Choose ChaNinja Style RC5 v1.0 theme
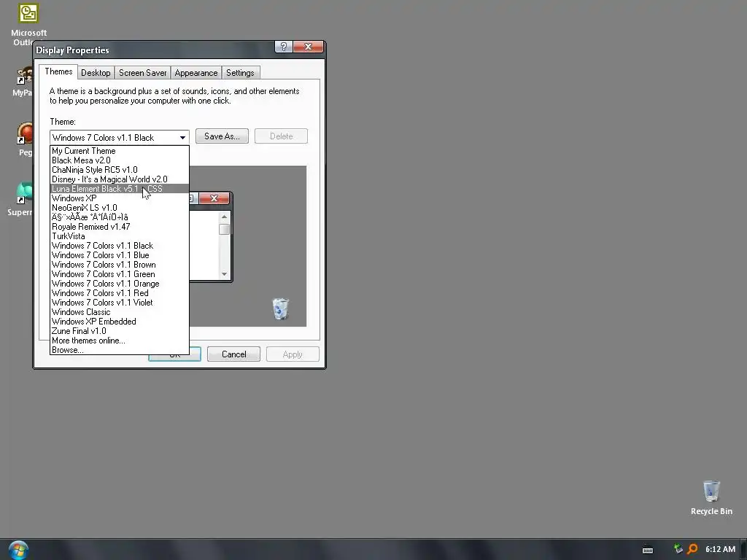This screenshot has height=560, width=747. [x=120, y=170]
